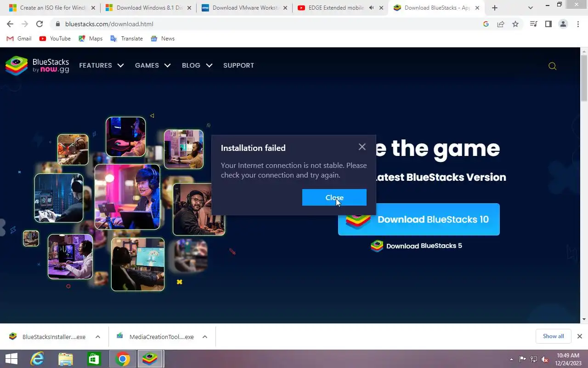The image size is (588, 368).
Task: Expand the FEATURES menu
Action: click(102, 65)
